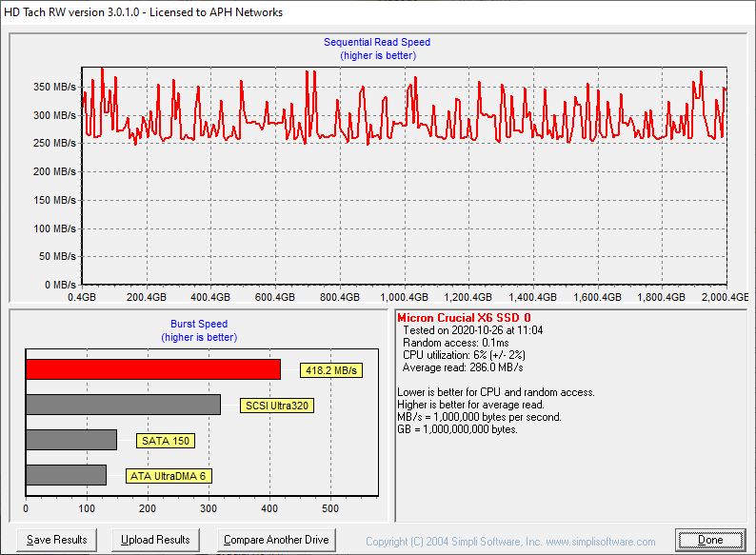Viewport: 756px width, 555px height.
Task: Click the gray ATA UltraDMA 6 bar
Action: [x=66, y=475]
